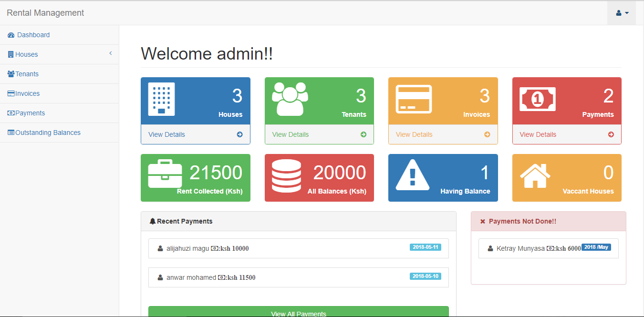Open the Houses sidebar menu item
This screenshot has height=317, width=644.
click(59, 54)
